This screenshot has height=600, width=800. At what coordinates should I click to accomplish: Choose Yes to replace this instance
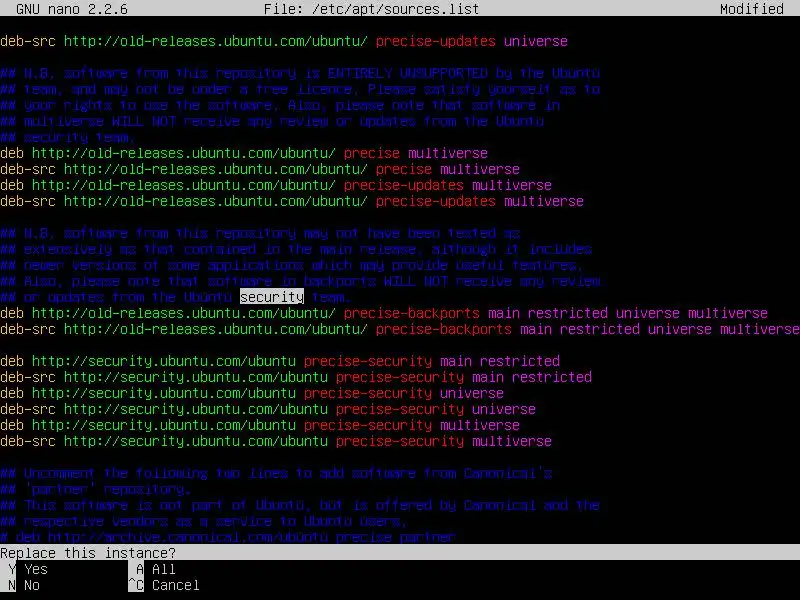tap(28, 569)
